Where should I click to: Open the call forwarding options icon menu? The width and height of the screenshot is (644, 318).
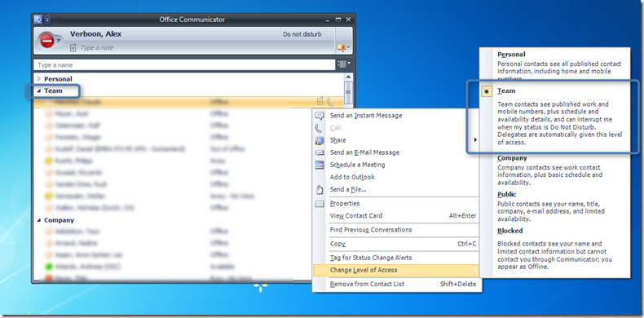pyautogui.click(x=343, y=47)
